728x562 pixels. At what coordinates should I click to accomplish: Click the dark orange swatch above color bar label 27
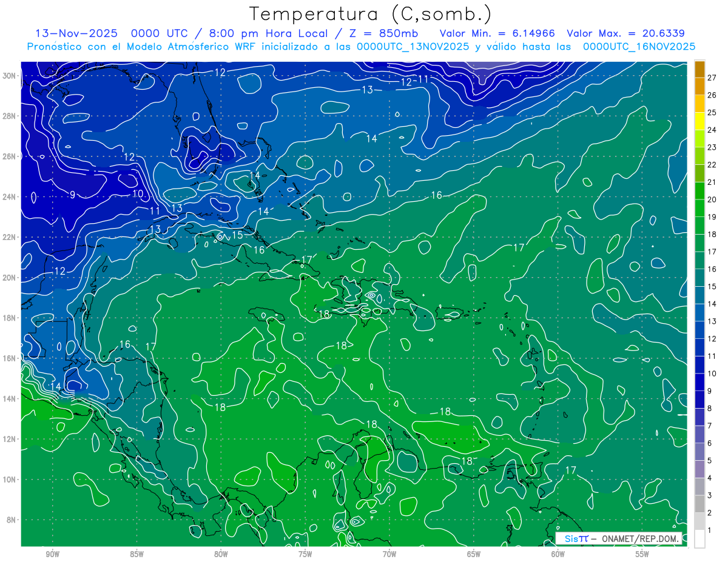coord(699,69)
